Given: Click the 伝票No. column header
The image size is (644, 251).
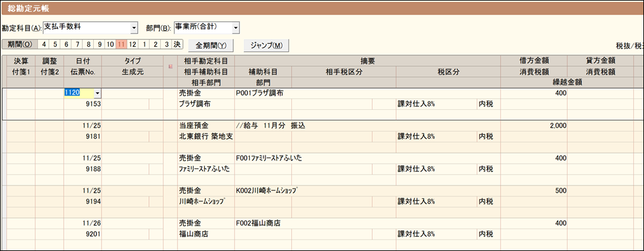Looking at the screenshot, I should tap(82, 72).
